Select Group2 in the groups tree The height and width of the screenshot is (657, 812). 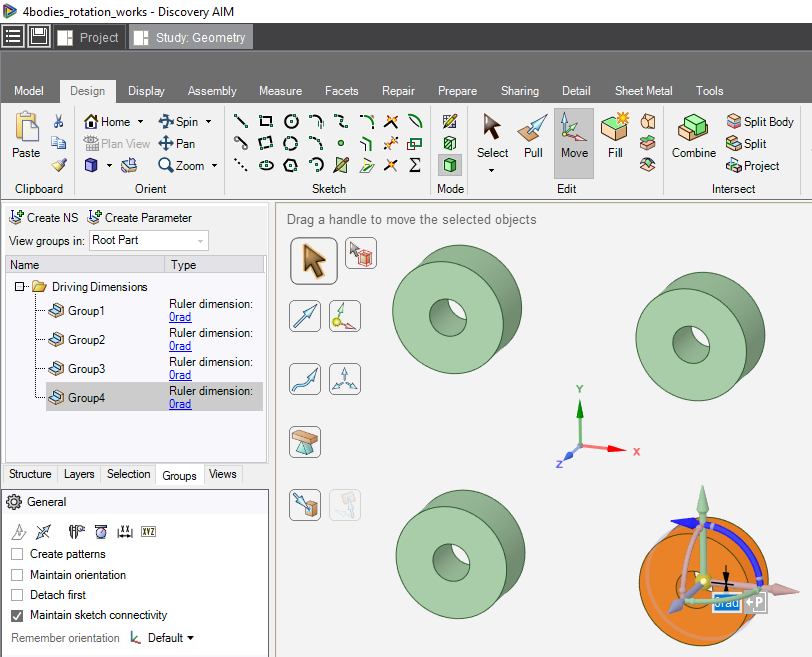86,340
